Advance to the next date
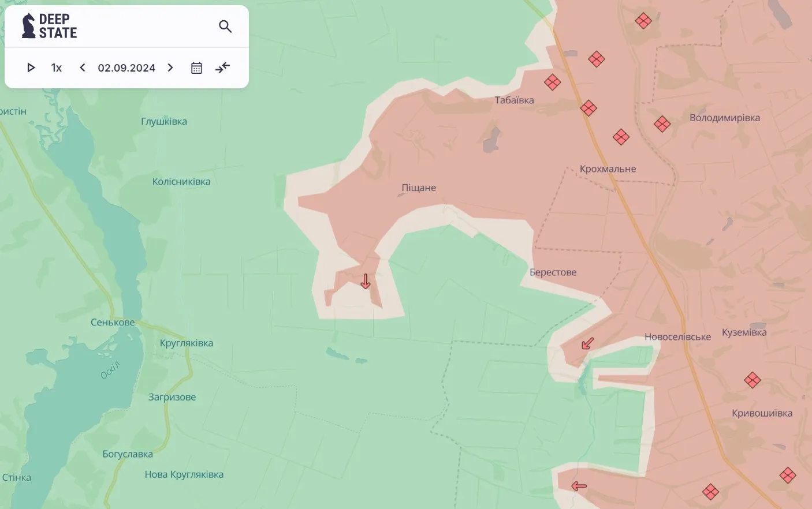Image resolution: width=812 pixels, height=509 pixels. [x=170, y=68]
